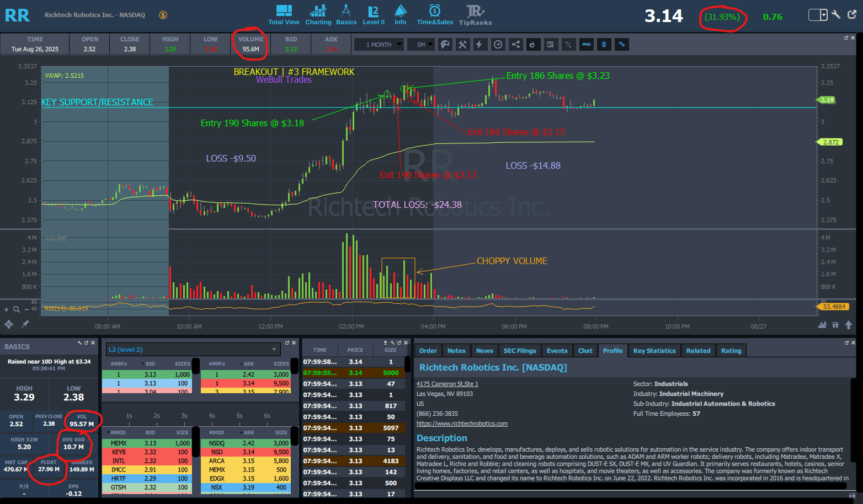Open the 5M interval dropdown
The image size is (863, 504).
421,45
